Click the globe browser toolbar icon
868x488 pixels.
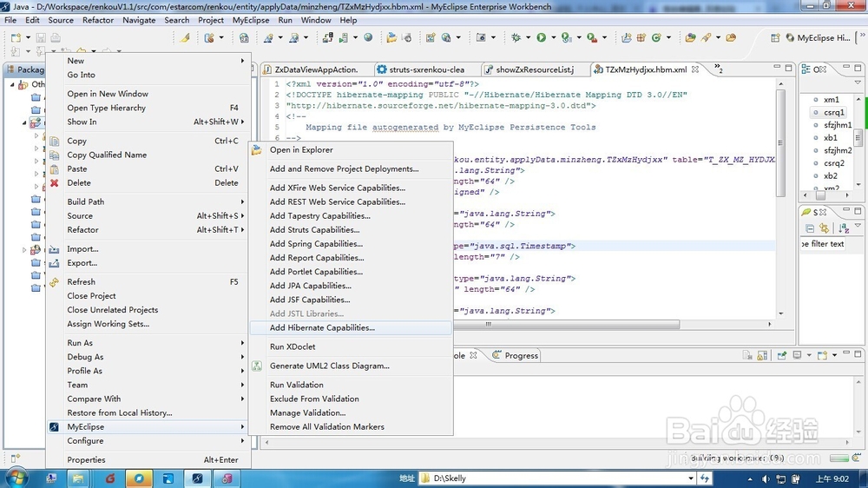[368, 37]
